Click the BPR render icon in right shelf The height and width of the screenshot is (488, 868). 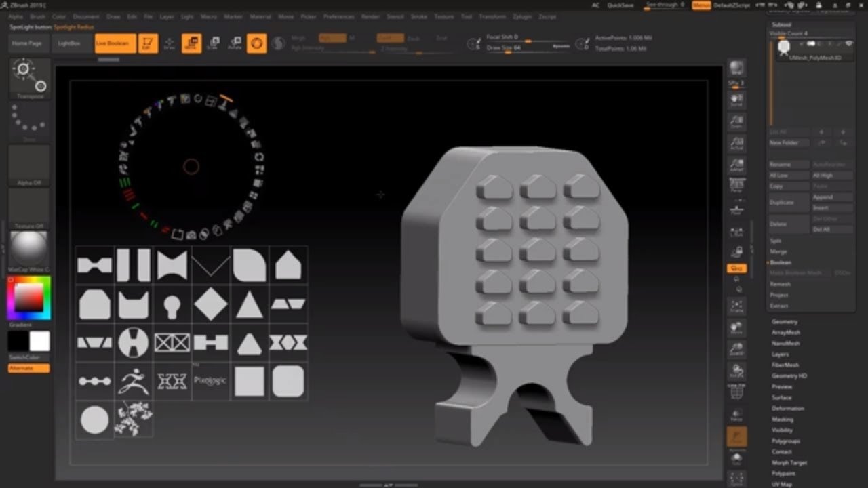click(x=736, y=67)
